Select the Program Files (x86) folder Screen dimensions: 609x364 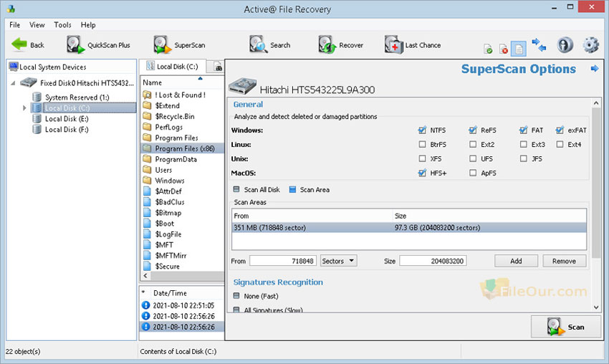coord(182,148)
